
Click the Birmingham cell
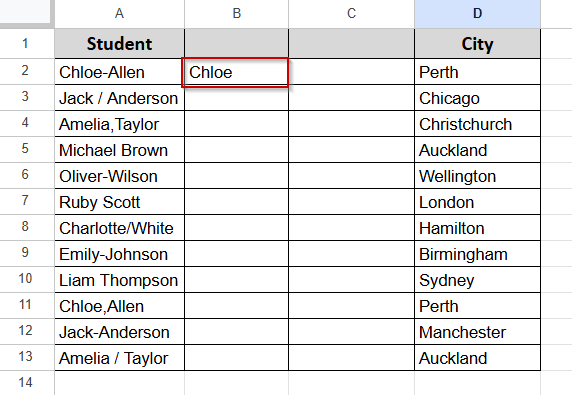click(478, 254)
